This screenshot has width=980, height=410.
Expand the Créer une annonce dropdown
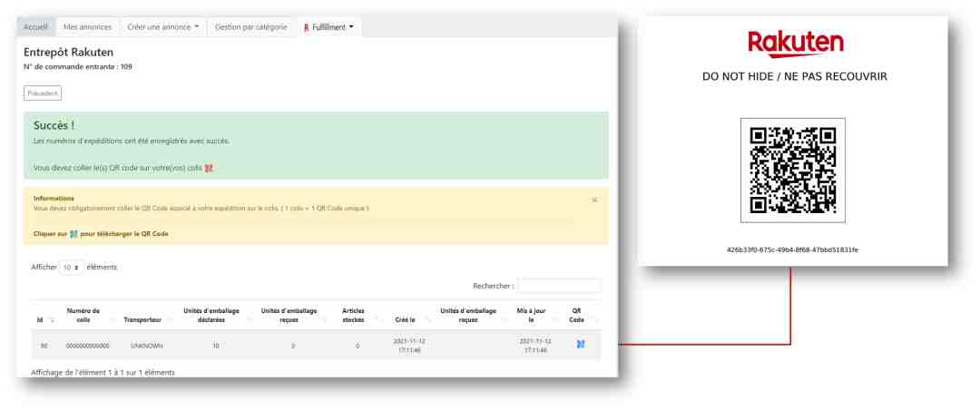click(163, 27)
